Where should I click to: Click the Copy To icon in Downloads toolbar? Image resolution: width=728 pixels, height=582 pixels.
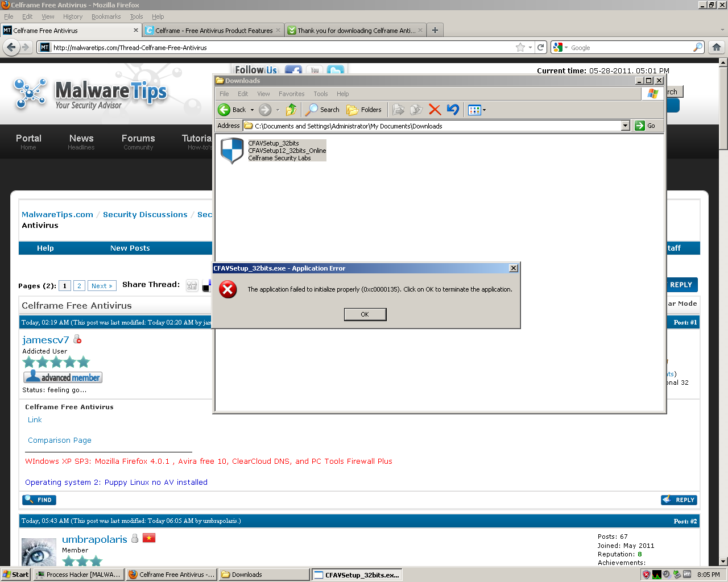[417, 110]
